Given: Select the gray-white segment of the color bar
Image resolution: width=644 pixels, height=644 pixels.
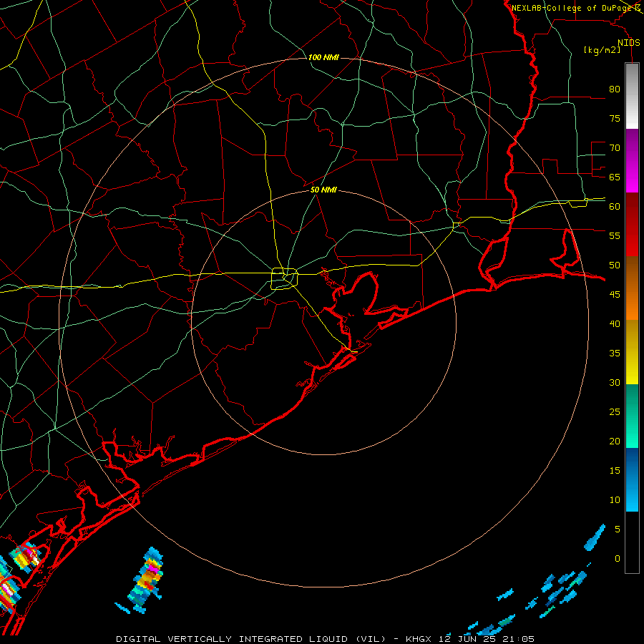Looking at the screenshot, I should pos(632,96).
